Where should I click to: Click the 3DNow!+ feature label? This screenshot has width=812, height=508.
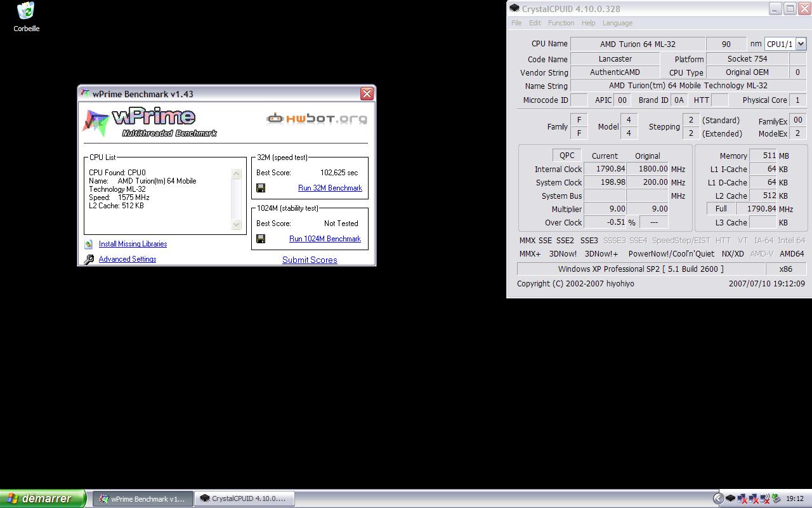(601, 254)
